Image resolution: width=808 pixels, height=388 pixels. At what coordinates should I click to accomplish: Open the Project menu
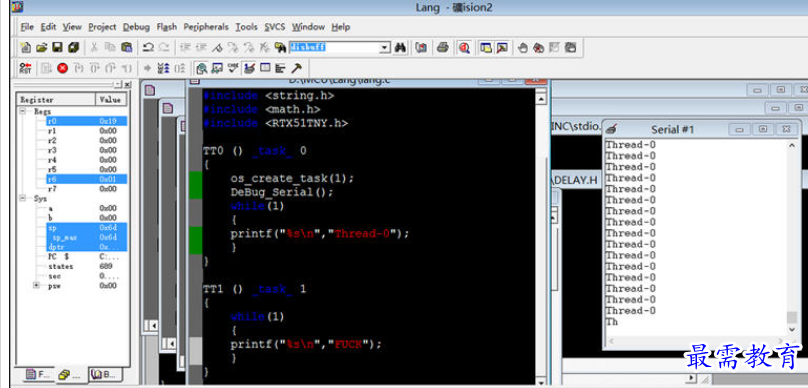(x=102, y=27)
